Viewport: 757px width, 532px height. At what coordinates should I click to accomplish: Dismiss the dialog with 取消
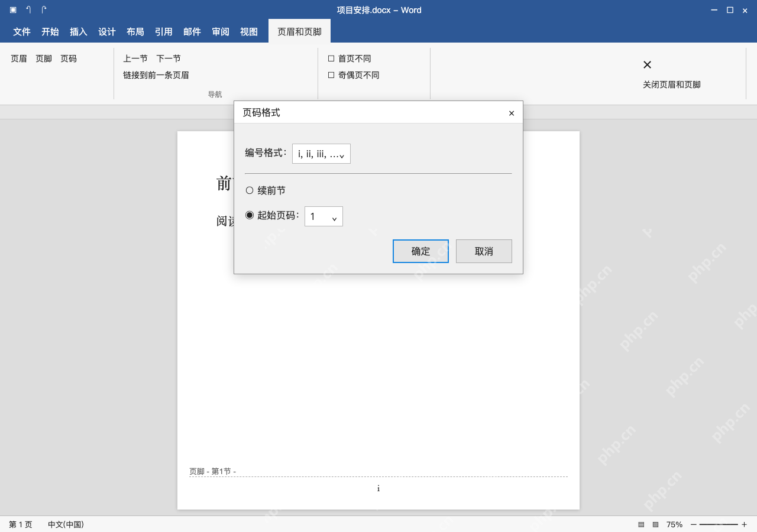484,251
